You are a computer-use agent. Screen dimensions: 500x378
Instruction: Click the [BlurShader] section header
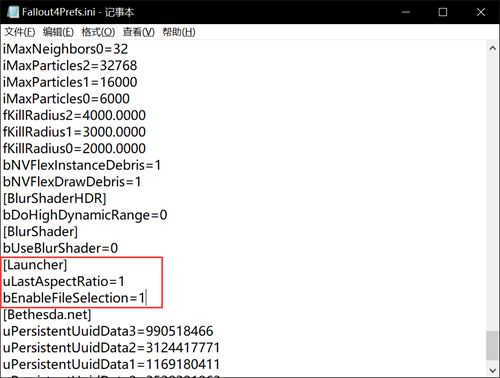(40, 232)
